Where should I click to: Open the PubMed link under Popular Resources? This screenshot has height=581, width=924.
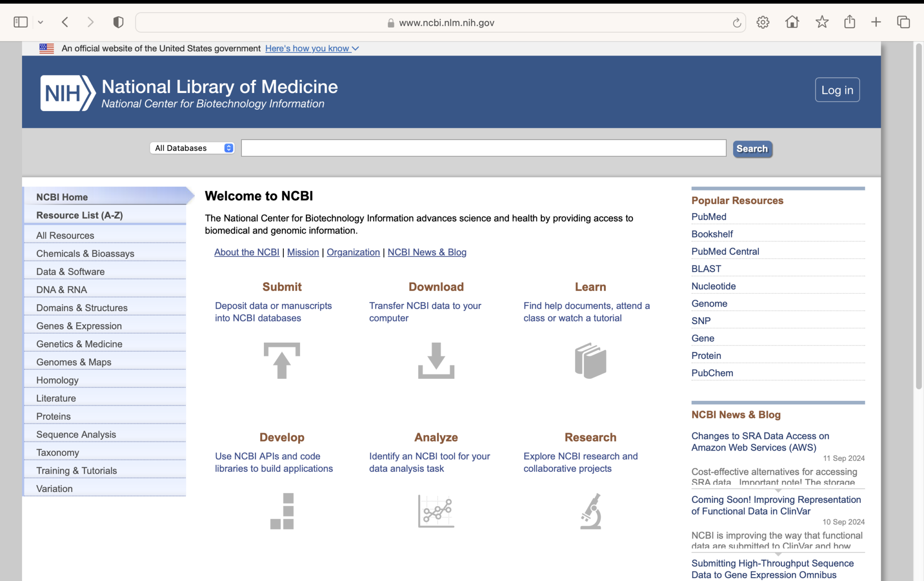pos(708,217)
